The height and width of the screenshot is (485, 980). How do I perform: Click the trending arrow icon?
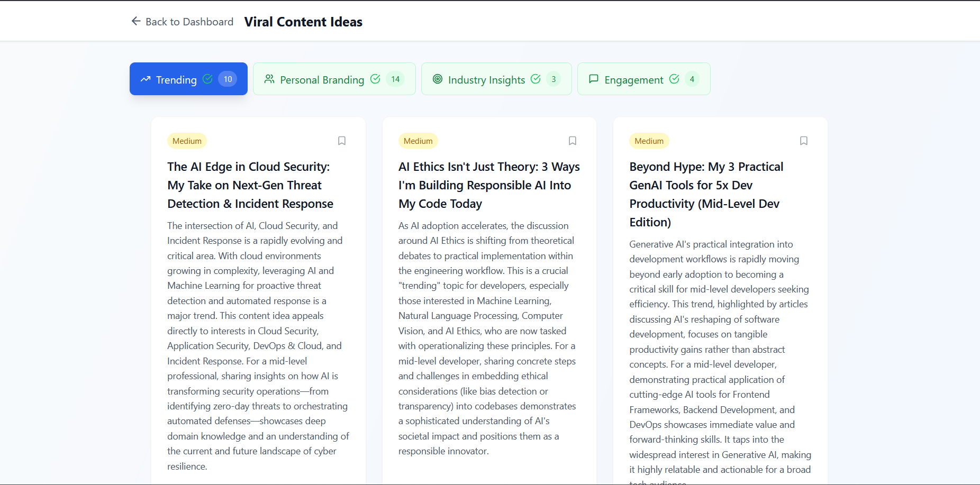point(146,79)
